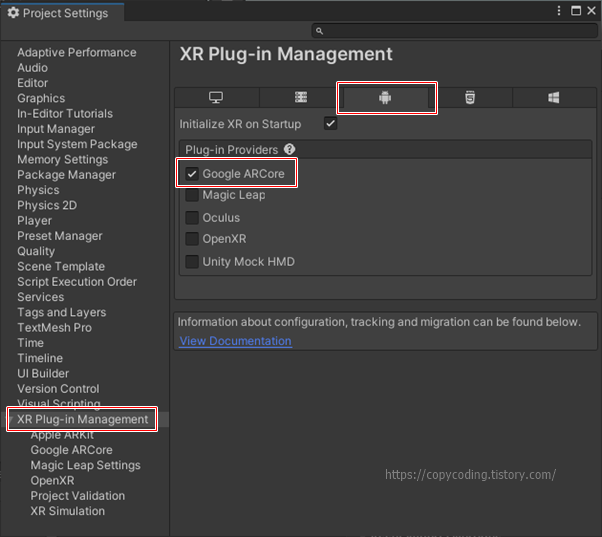Open Input System Package settings
Screen dimensions: 602x537
coord(77,145)
